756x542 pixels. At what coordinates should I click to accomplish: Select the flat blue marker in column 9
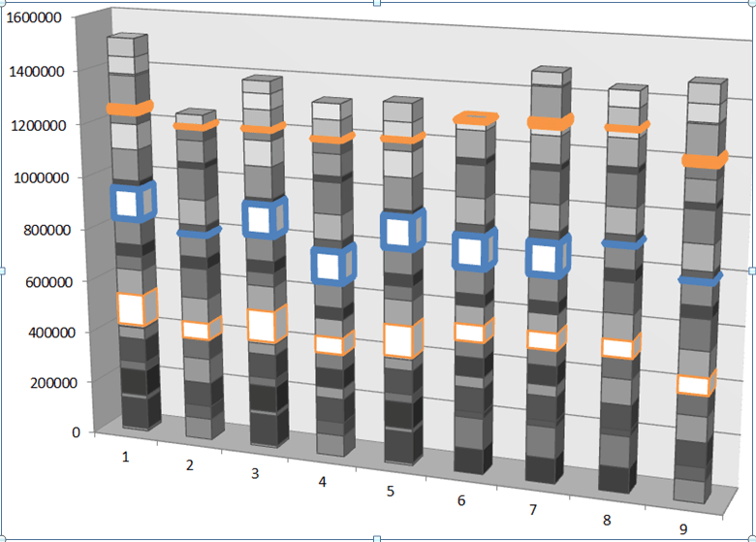[699, 279]
